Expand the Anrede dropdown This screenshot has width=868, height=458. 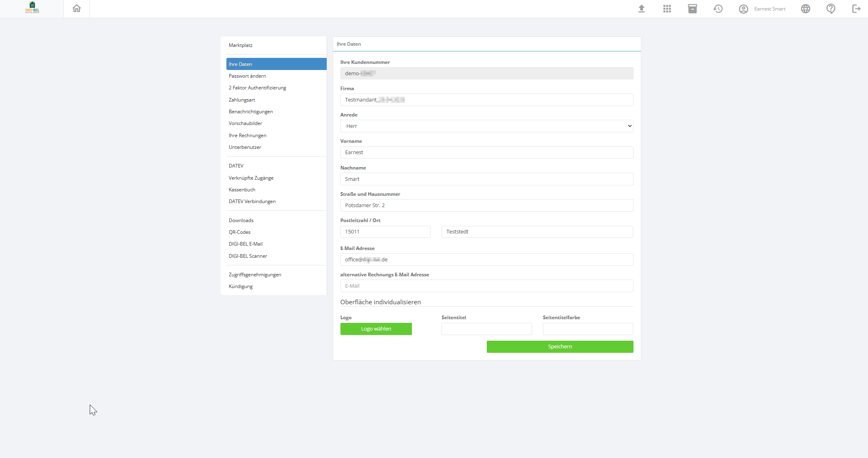click(486, 126)
